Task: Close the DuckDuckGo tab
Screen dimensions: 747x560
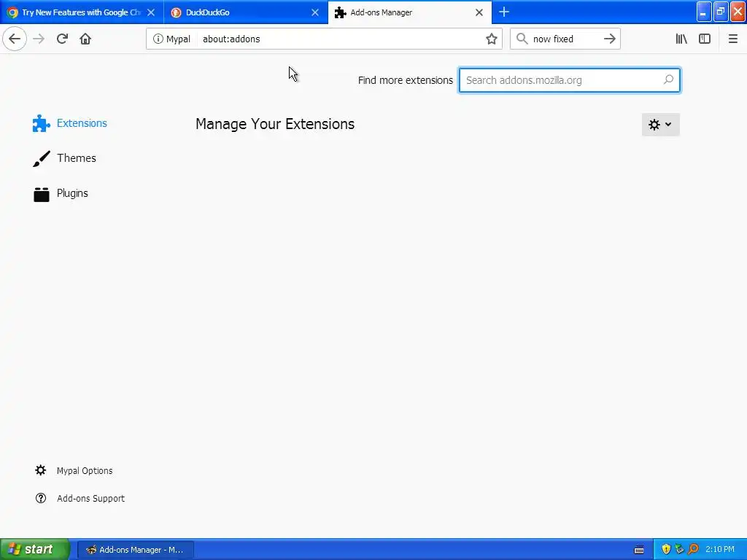Action: (x=315, y=12)
